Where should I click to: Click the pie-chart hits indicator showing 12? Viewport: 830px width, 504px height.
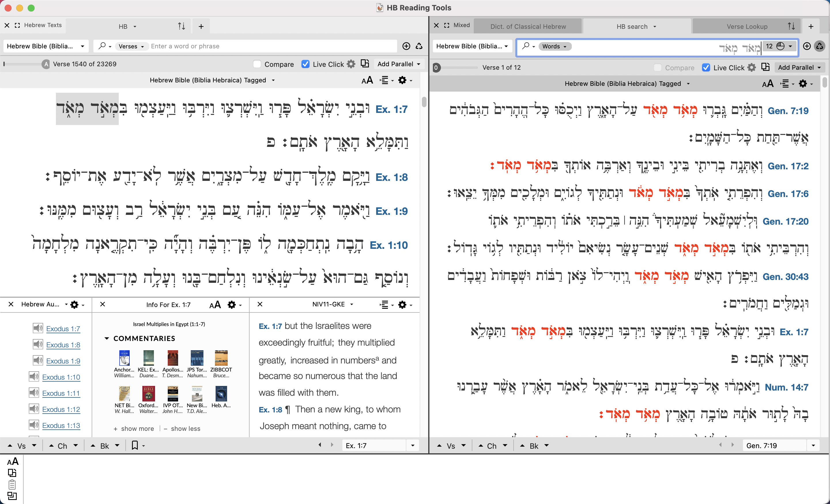[781, 46]
